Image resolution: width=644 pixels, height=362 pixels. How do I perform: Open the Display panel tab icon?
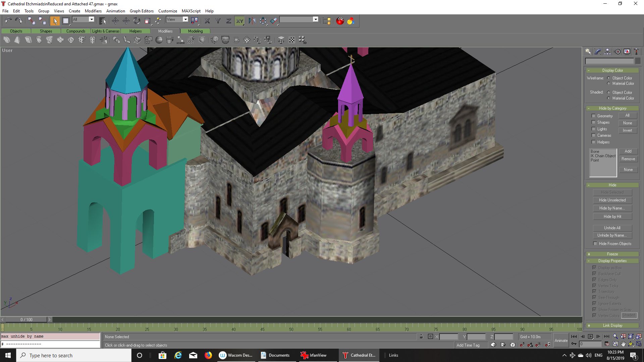point(627,52)
